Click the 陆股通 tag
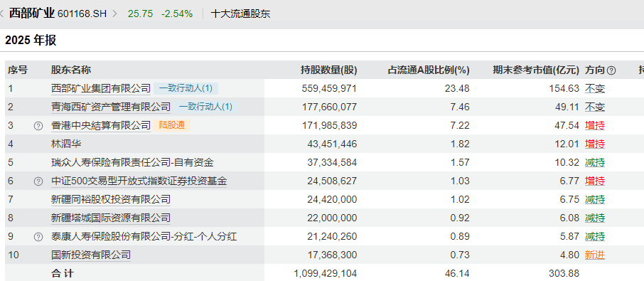Viewport: 644px width, 281px height. [x=172, y=126]
